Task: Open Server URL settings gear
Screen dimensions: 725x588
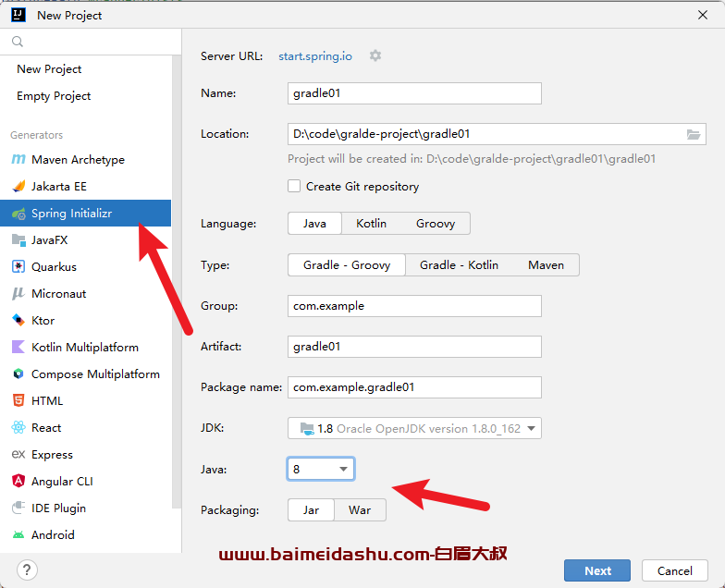Action: [x=375, y=55]
